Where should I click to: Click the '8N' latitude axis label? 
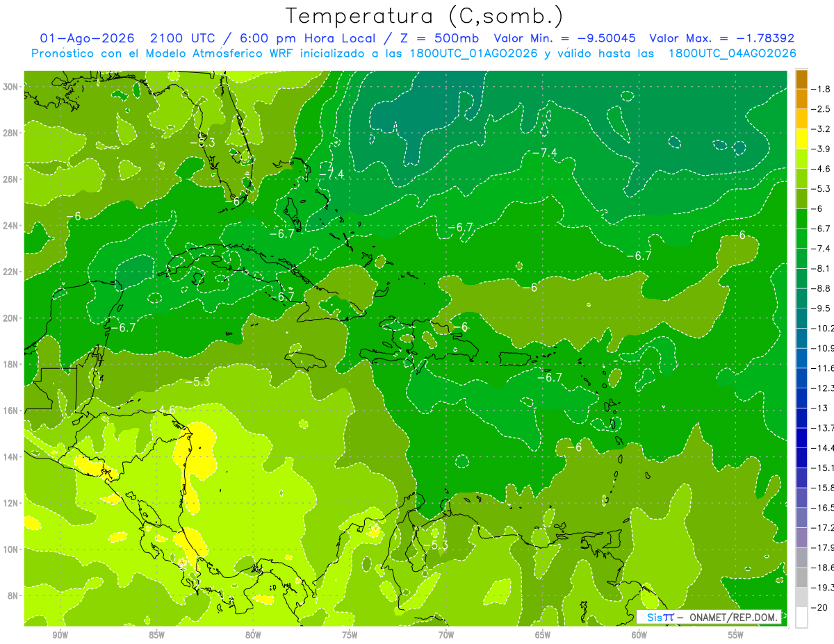(x=13, y=595)
